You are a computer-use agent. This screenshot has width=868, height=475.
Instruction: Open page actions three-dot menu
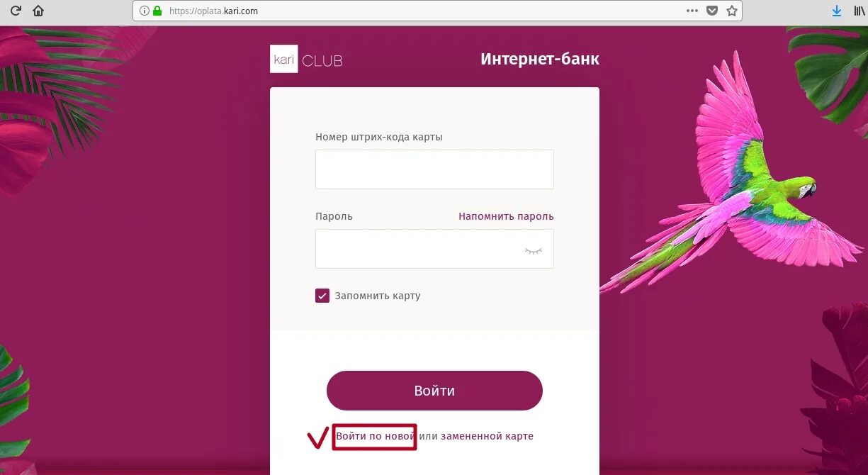[692, 11]
